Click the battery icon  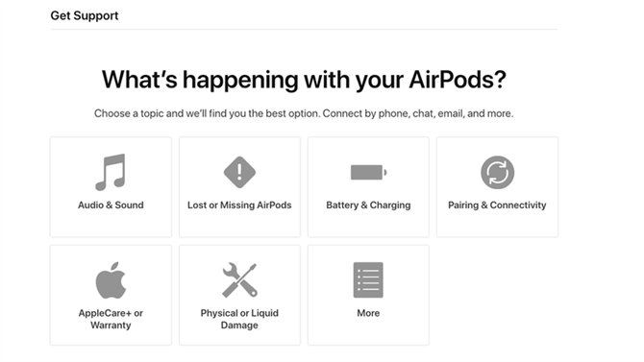point(368,173)
